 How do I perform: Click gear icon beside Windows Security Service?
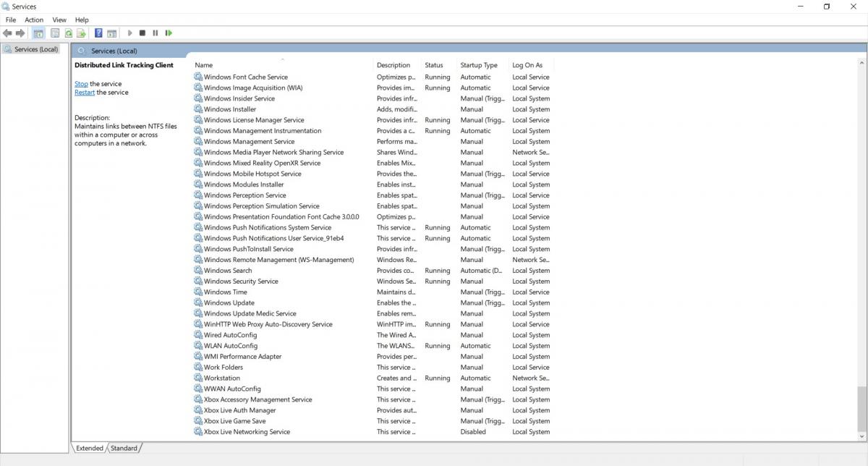[198, 281]
